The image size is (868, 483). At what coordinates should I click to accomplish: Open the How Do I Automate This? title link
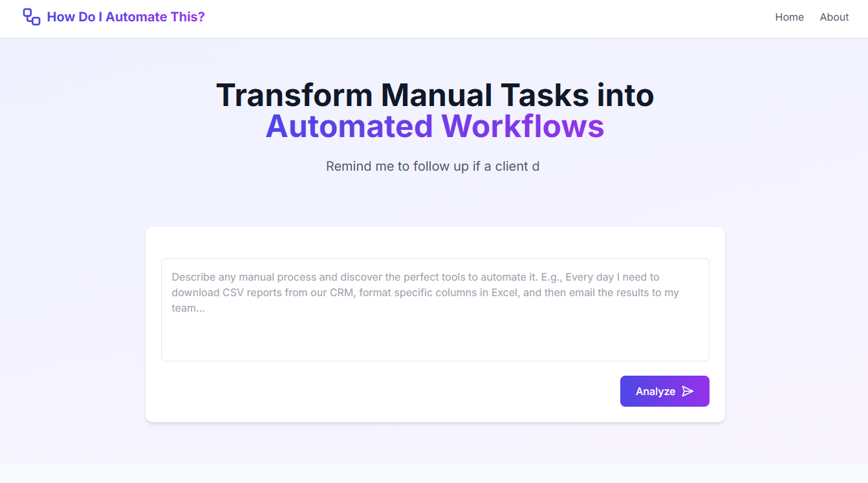[126, 17]
